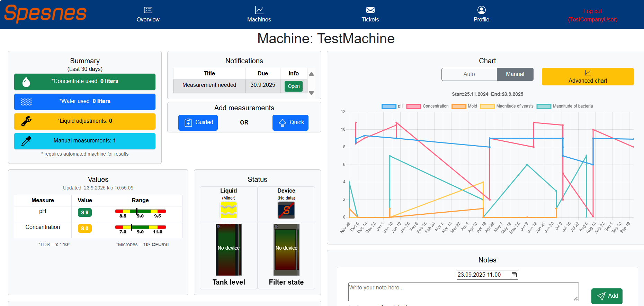Click the Tank level info icon
644x306 pixels.
(218, 226)
